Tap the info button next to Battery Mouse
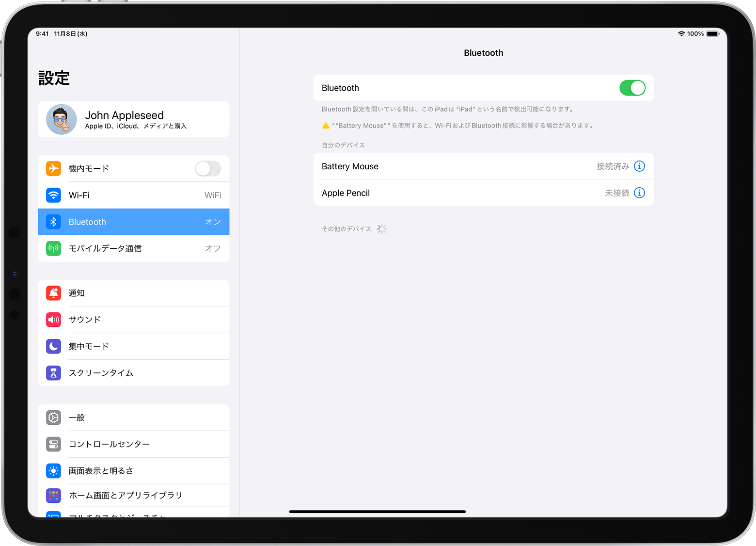The width and height of the screenshot is (756, 546). coord(640,166)
